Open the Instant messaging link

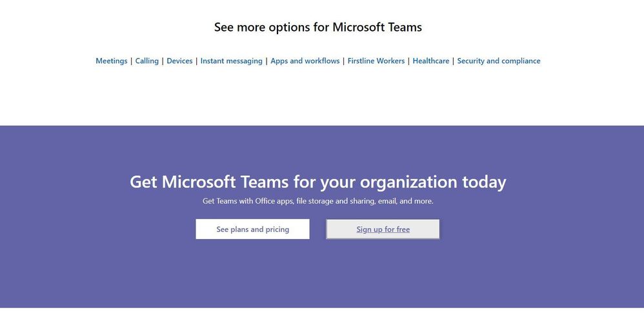coord(231,61)
